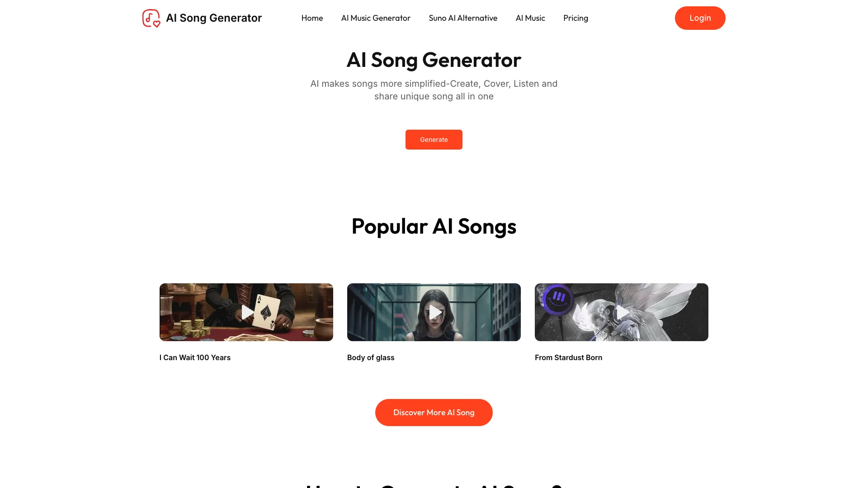This screenshot has height=488, width=868.
Task: Click the Pricing menu item
Action: tap(576, 18)
